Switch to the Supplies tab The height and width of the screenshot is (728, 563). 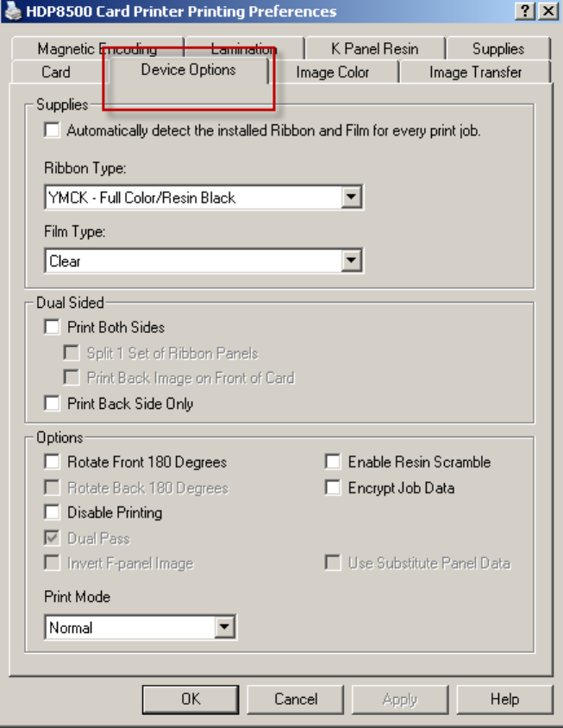pos(498,48)
